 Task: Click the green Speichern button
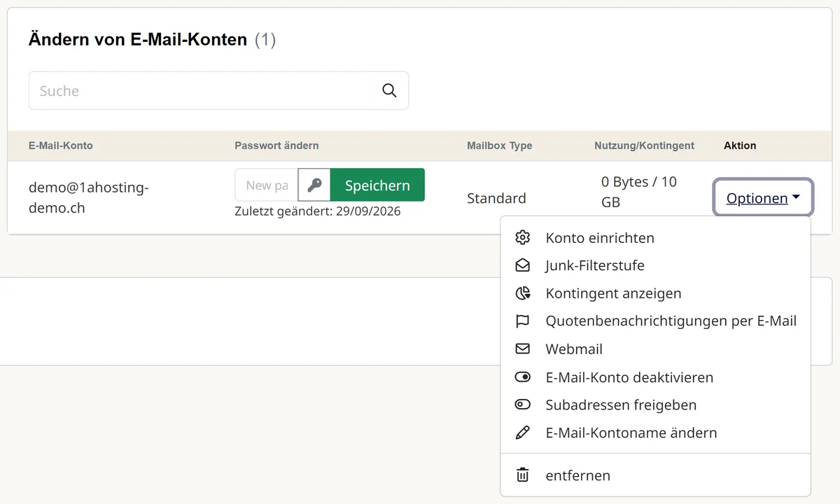(x=377, y=185)
